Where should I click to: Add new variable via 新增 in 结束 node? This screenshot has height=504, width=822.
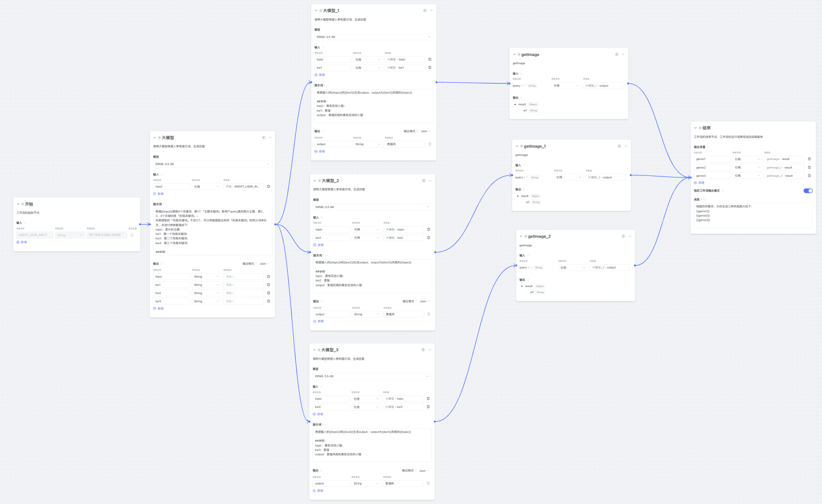tap(699, 183)
